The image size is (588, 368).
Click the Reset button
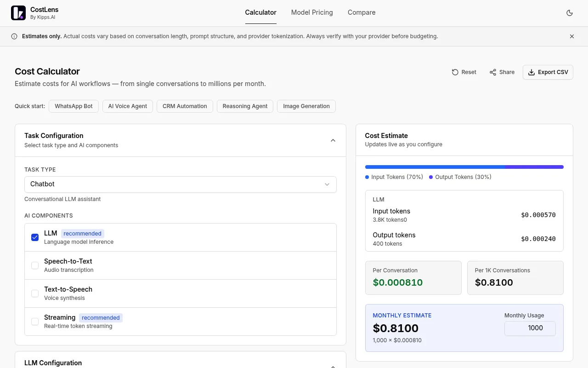464,72
